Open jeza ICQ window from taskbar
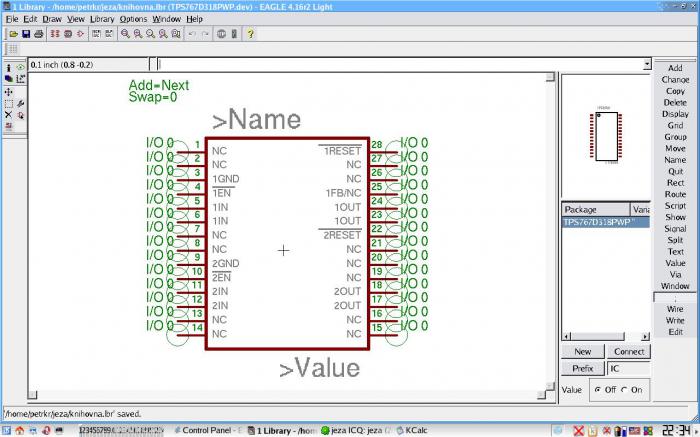Viewport: 700px width, 437px height. 356,430
